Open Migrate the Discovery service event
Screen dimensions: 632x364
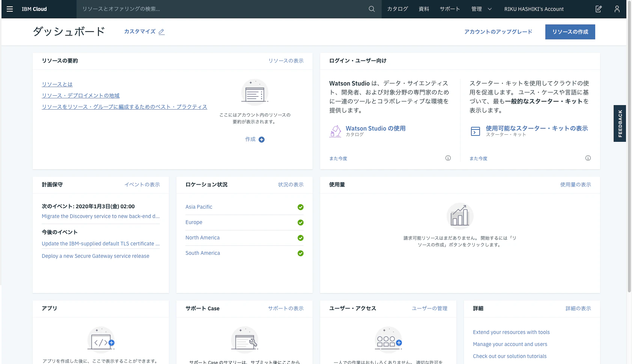(x=101, y=216)
